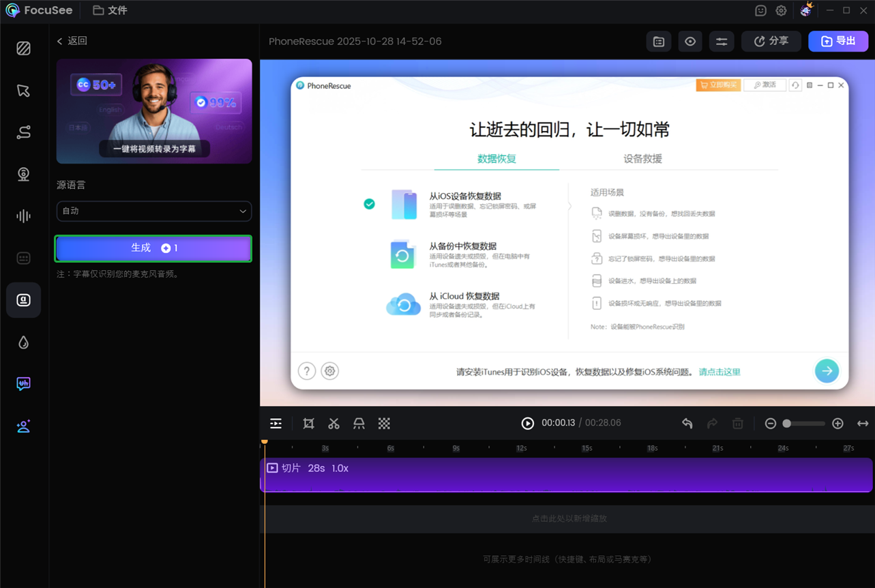Open the preset list icon button
The height and width of the screenshot is (588, 875).
[x=659, y=42]
